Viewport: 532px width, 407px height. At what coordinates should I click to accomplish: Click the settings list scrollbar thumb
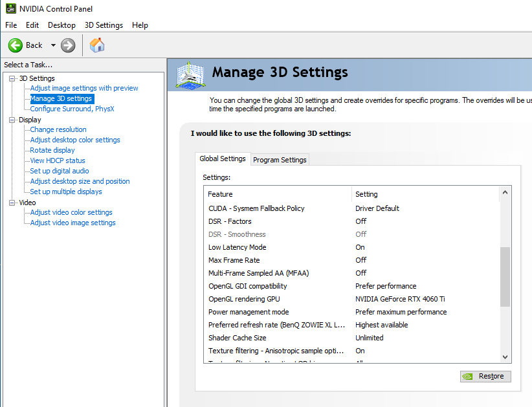click(505, 277)
